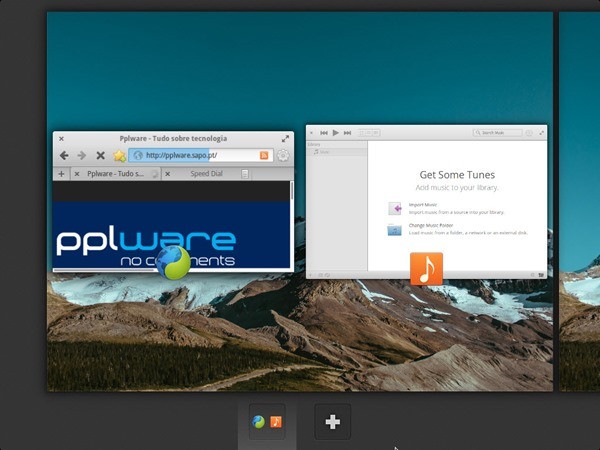Open a new tab with plus button
This screenshot has height=450, width=600.
(x=61, y=174)
